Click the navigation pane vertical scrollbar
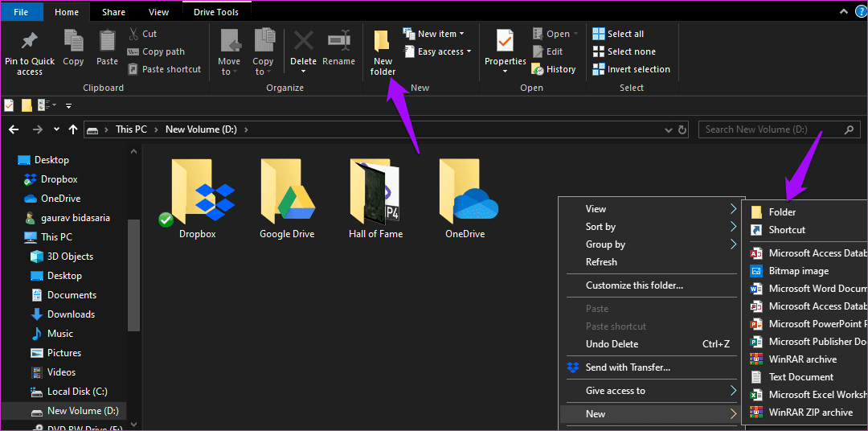The width and height of the screenshot is (868, 431). click(x=133, y=274)
